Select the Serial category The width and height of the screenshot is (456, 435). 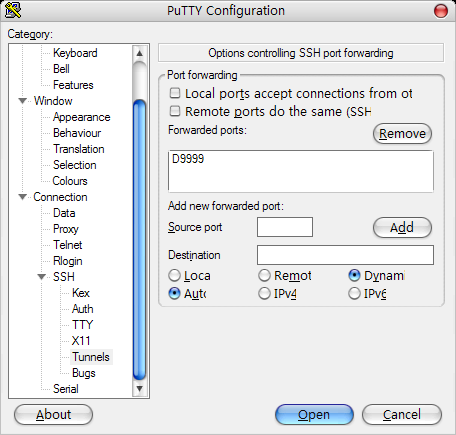pos(66,389)
